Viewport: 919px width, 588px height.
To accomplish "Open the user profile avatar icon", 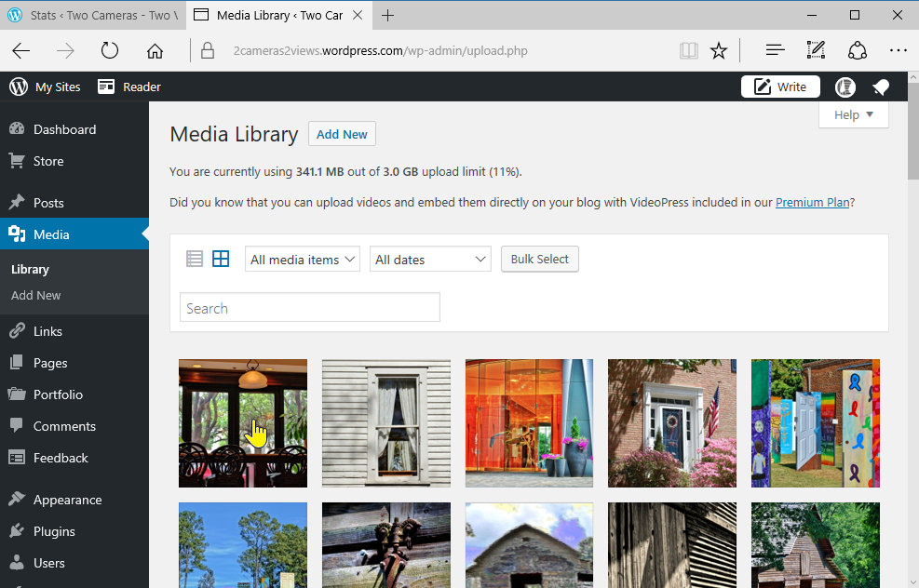I will 845,87.
